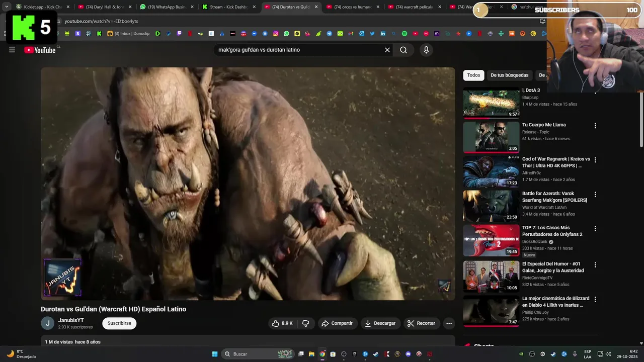Viewport: 644px width, 362px height.
Task: Switch to orcos vs humanos tab
Action: (353, 7)
